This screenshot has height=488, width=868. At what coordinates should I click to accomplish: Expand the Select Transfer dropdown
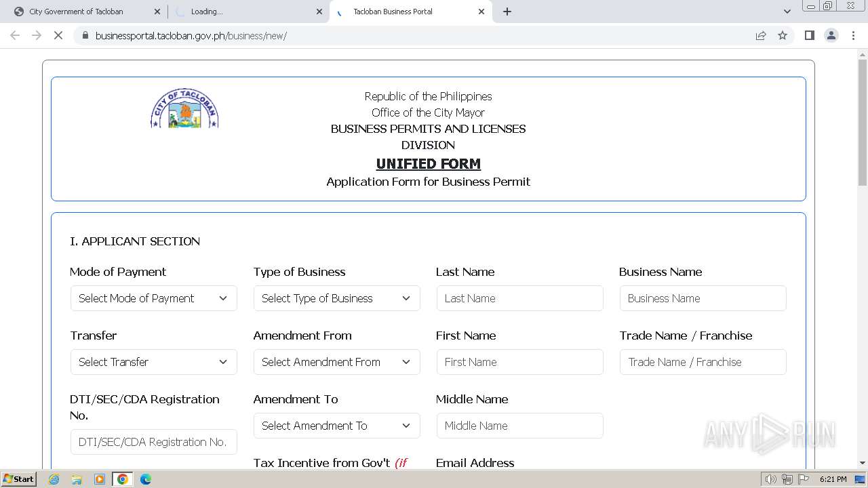(154, 362)
